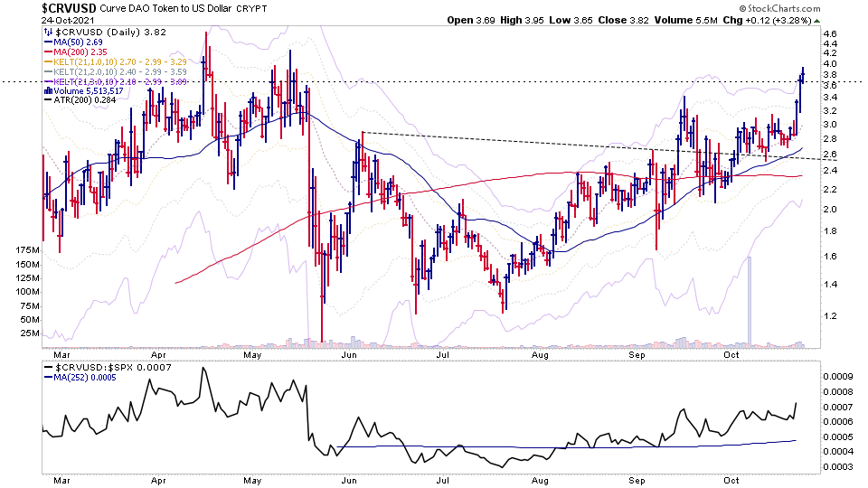Click the Jun label under the price chart

(349, 354)
